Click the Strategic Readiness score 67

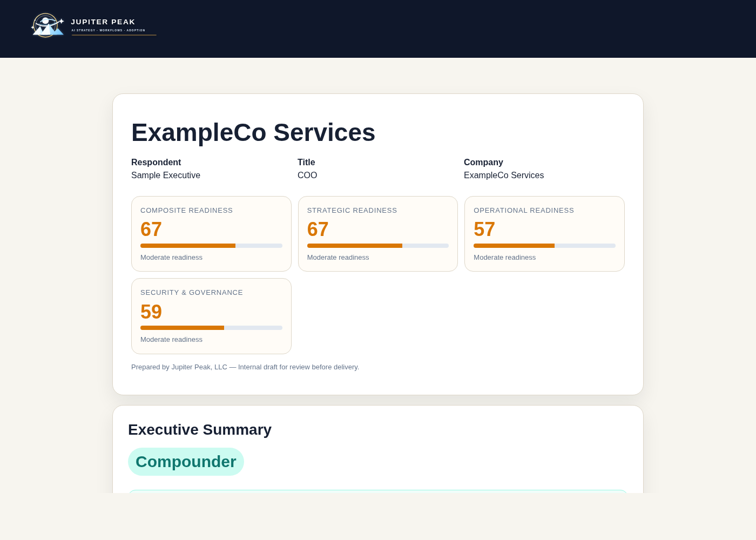click(x=318, y=230)
